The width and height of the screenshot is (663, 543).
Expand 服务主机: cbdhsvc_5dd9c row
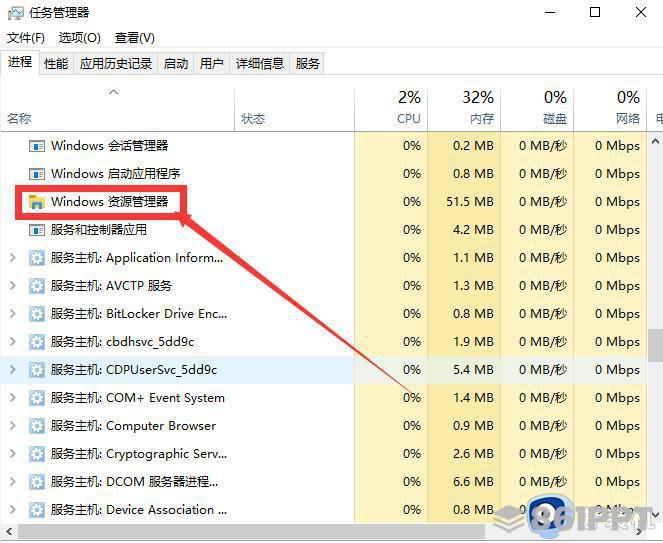pyautogui.click(x=13, y=341)
